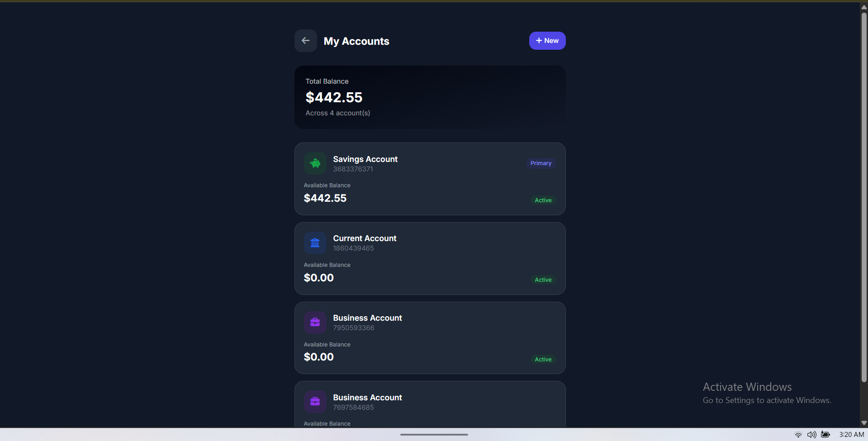Click the piggy bank Savings Account icon
This screenshot has height=441, width=868.
coord(315,163)
